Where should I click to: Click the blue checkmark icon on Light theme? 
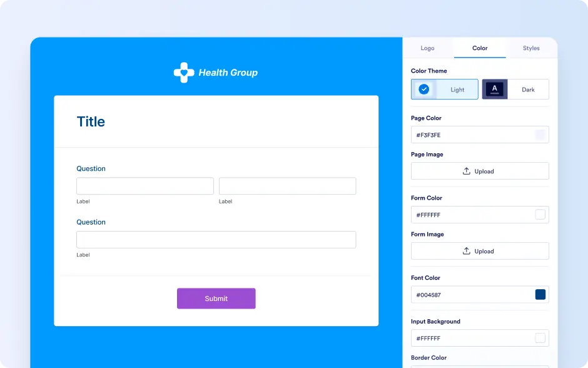(x=423, y=89)
